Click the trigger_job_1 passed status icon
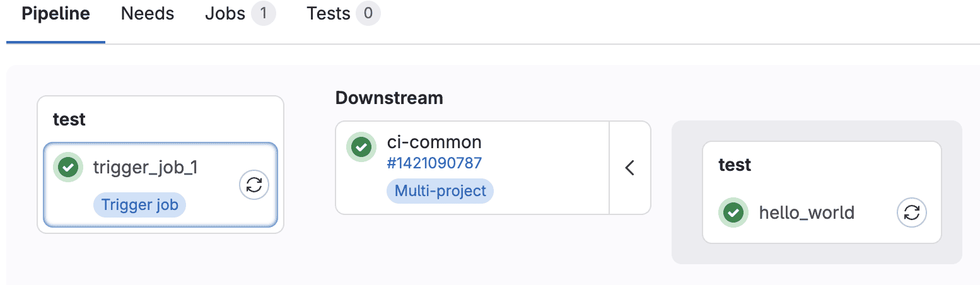This screenshot has height=285, width=980. (x=68, y=167)
